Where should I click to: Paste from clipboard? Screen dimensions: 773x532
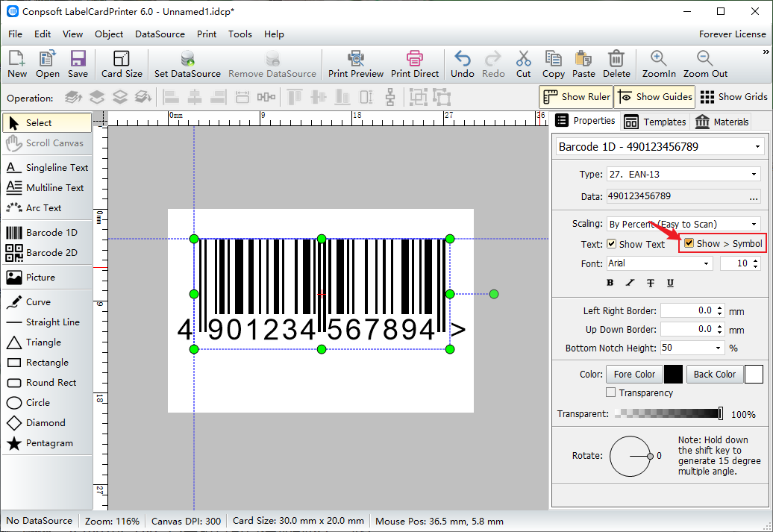point(583,64)
